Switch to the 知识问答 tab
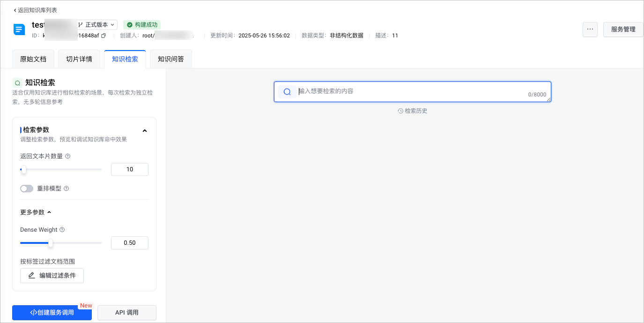The image size is (644, 323). point(171,59)
